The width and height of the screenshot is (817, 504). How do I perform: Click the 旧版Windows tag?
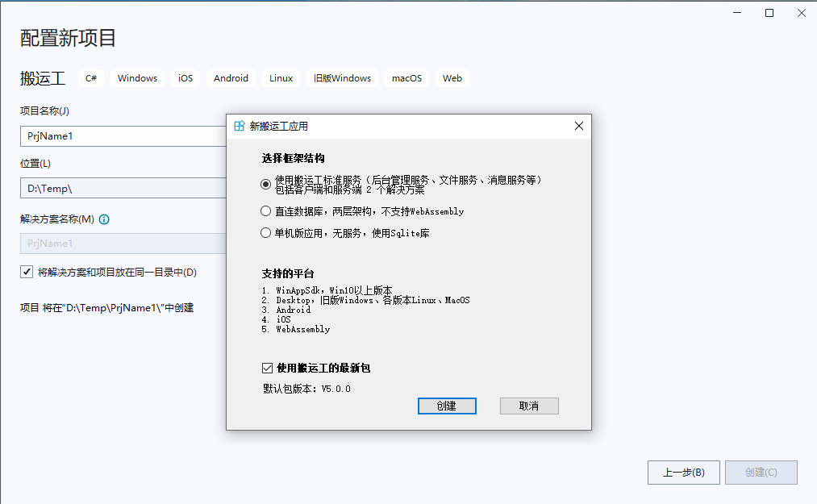[342, 78]
